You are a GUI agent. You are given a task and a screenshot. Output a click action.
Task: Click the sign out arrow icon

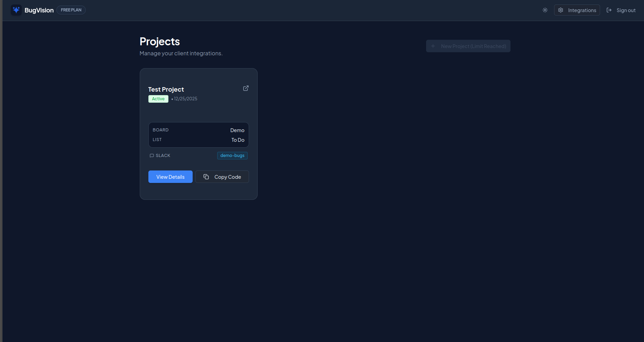[x=609, y=10]
